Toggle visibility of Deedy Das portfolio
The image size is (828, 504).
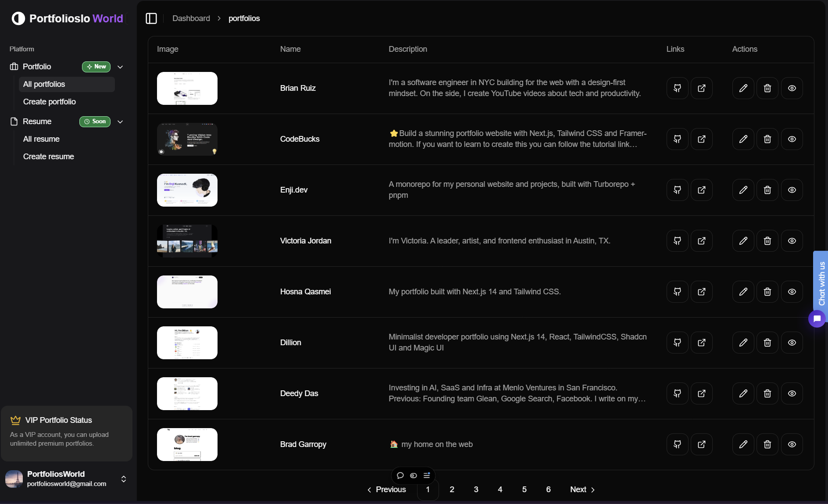(792, 393)
